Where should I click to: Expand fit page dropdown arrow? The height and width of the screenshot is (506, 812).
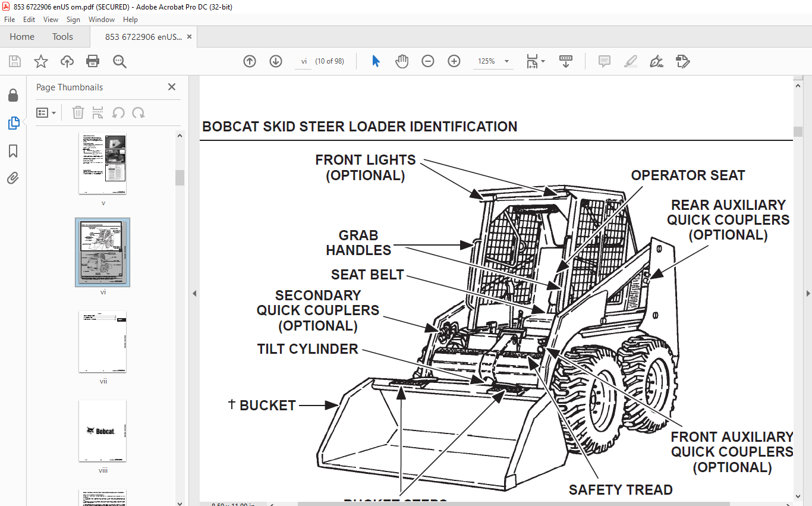pyautogui.click(x=543, y=62)
